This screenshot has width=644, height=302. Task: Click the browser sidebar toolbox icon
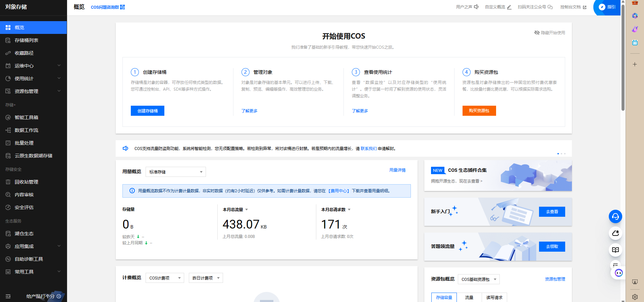point(635,3)
